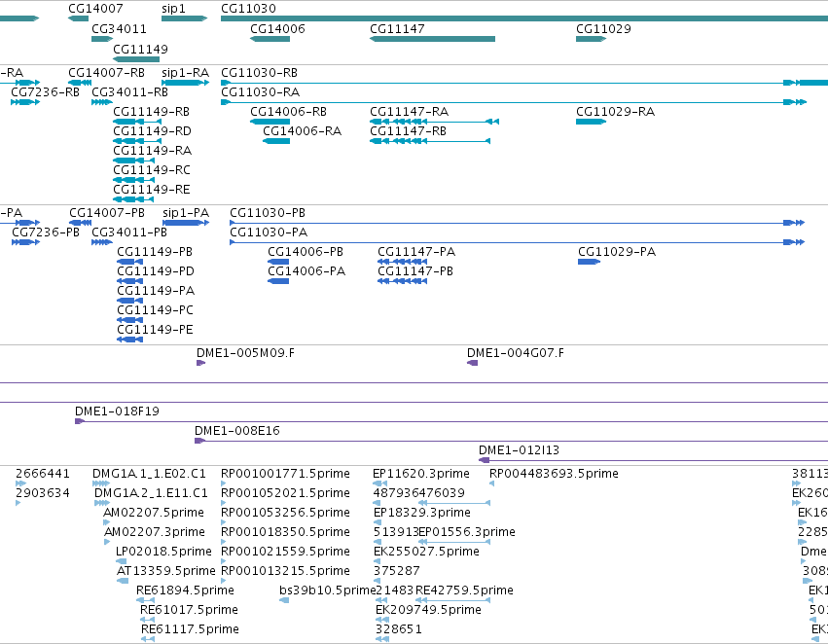This screenshot has width=828, height=644.
Task: Click the CG11149 gene label
Action: coord(140,49)
